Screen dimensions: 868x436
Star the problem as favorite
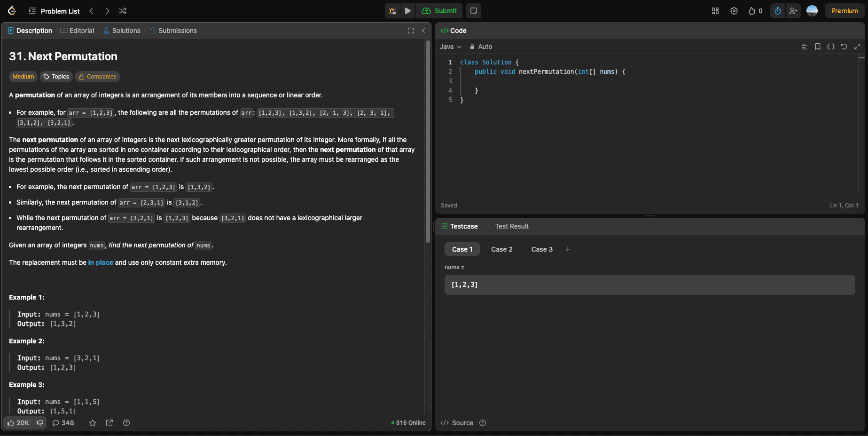click(93, 423)
